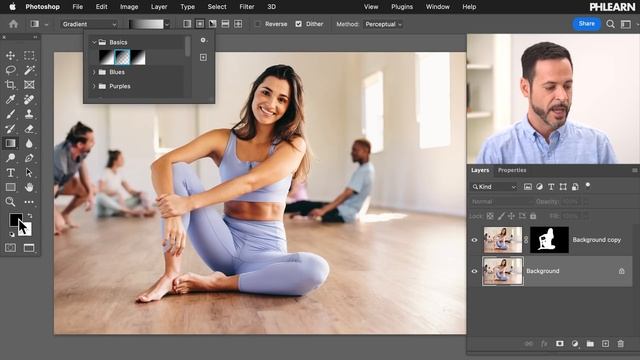Select the Path Selection tool
The image size is (640, 360).
pos(29,173)
